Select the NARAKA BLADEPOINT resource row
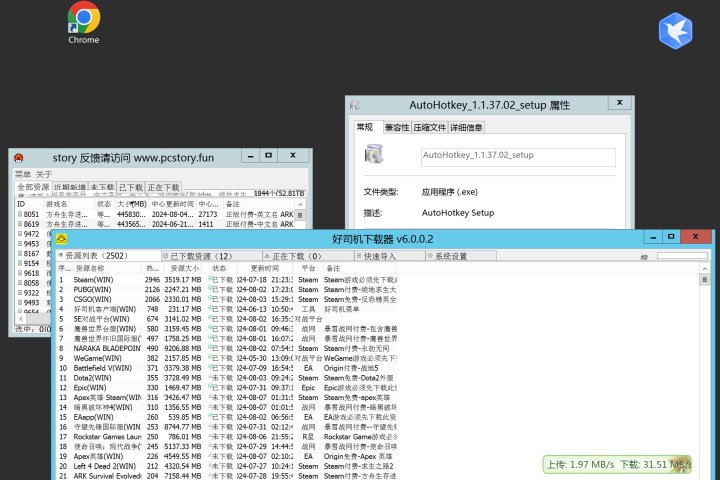Screen dimensions: 720x480 coord(227,348)
